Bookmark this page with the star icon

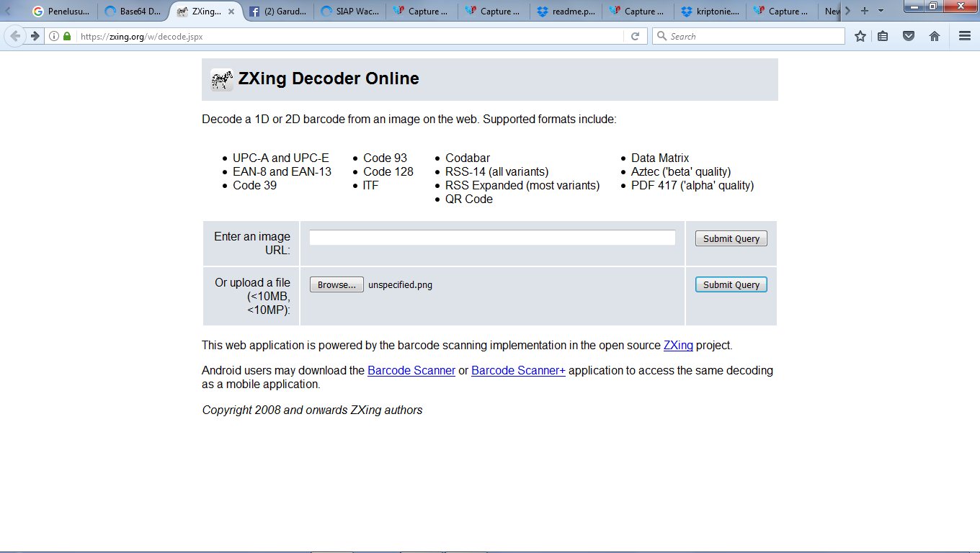point(860,36)
